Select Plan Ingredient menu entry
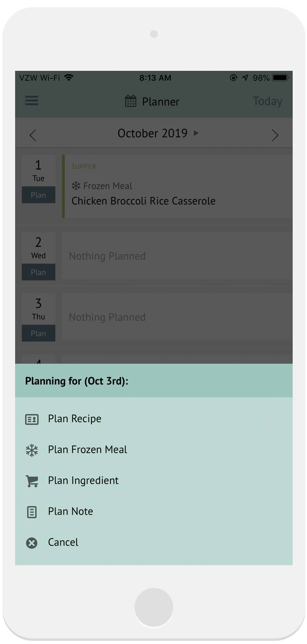307x644 pixels. [83, 481]
